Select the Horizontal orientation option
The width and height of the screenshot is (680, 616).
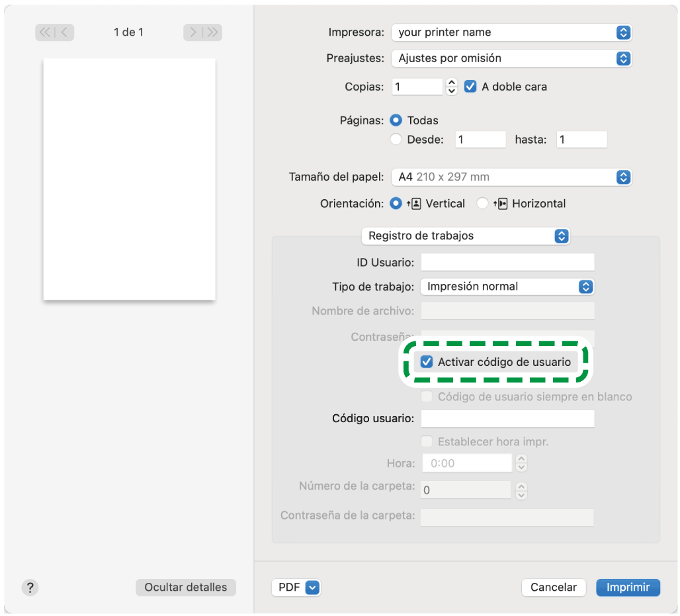(483, 204)
